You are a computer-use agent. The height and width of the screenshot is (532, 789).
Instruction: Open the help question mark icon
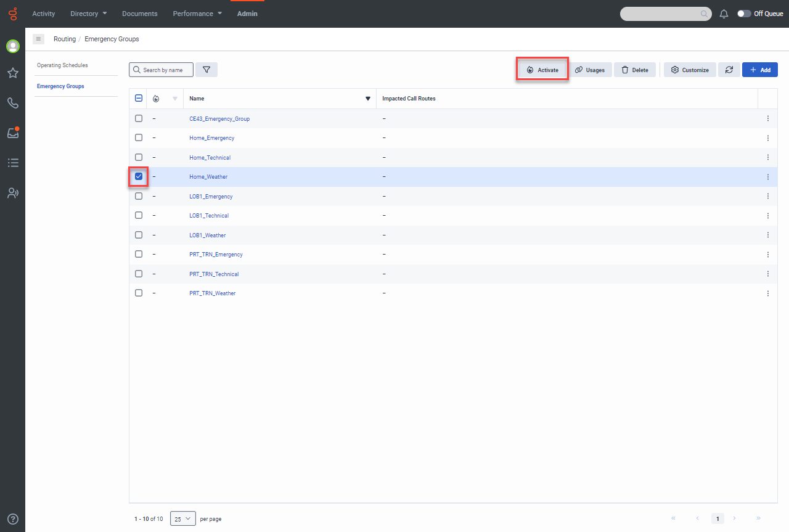(12, 519)
